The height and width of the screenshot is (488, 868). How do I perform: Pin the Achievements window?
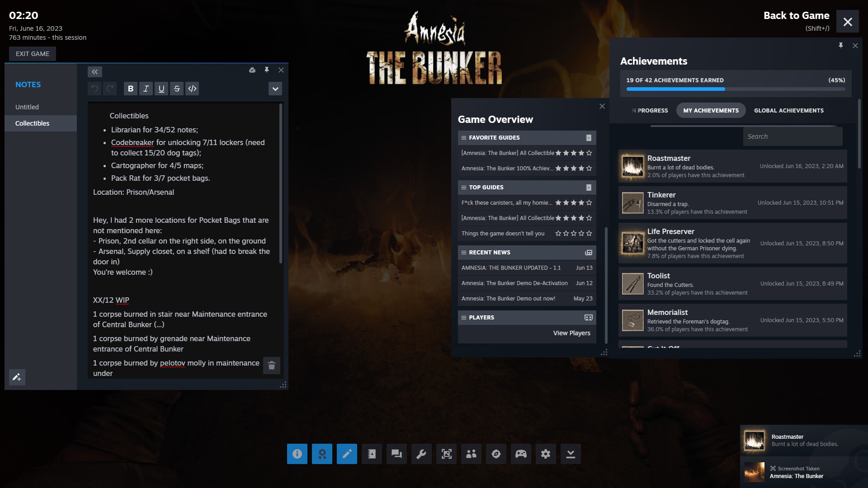(841, 46)
